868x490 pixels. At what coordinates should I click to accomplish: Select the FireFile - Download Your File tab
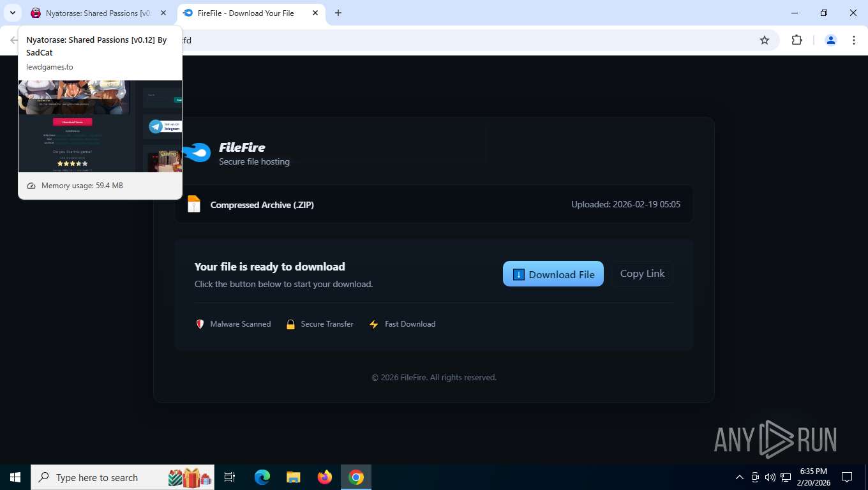[x=250, y=13]
